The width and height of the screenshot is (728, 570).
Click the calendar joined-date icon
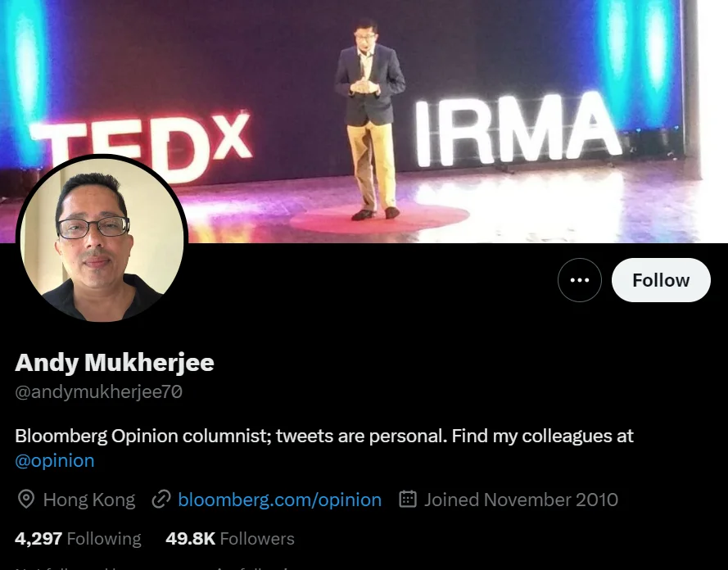pyautogui.click(x=408, y=499)
